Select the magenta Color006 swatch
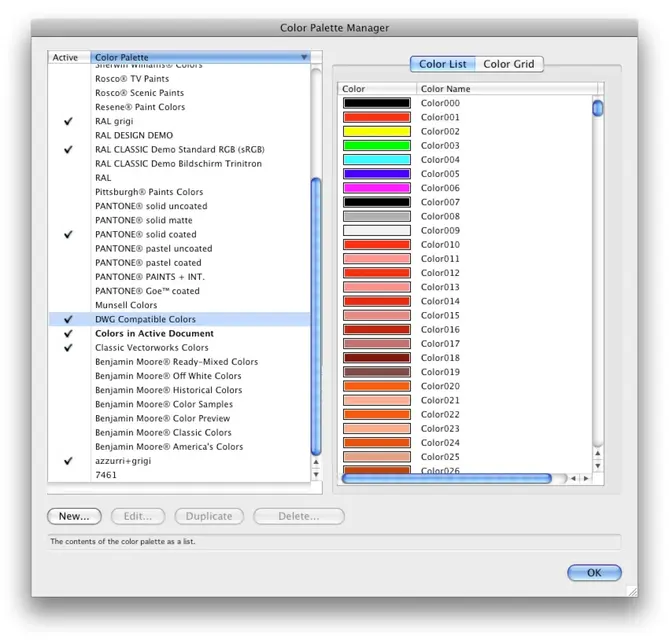This screenshot has height=640, width=669. click(x=377, y=188)
